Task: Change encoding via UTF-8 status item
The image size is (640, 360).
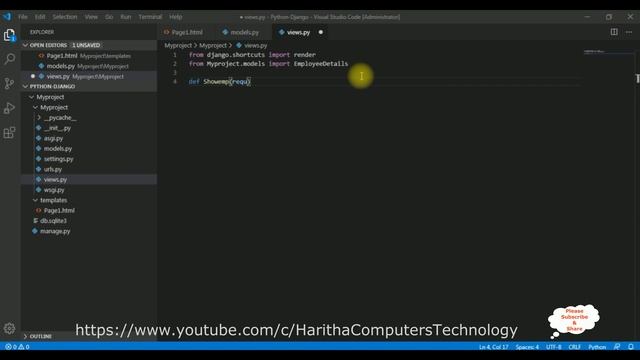Action: click(x=553, y=347)
